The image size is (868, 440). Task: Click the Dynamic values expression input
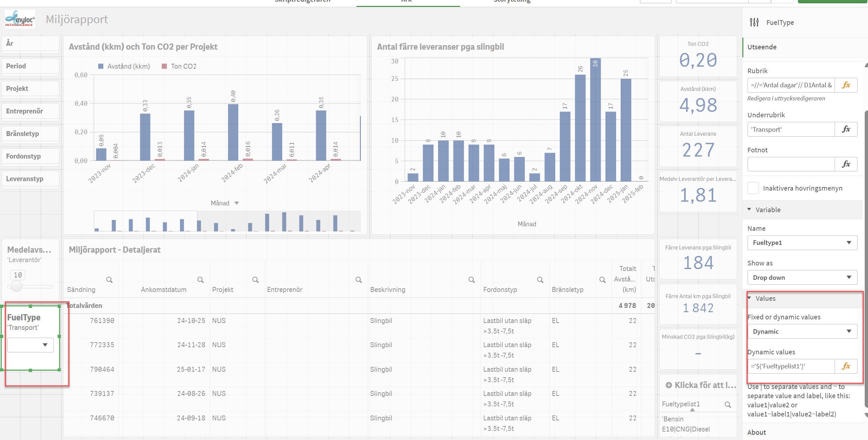pyautogui.click(x=791, y=366)
